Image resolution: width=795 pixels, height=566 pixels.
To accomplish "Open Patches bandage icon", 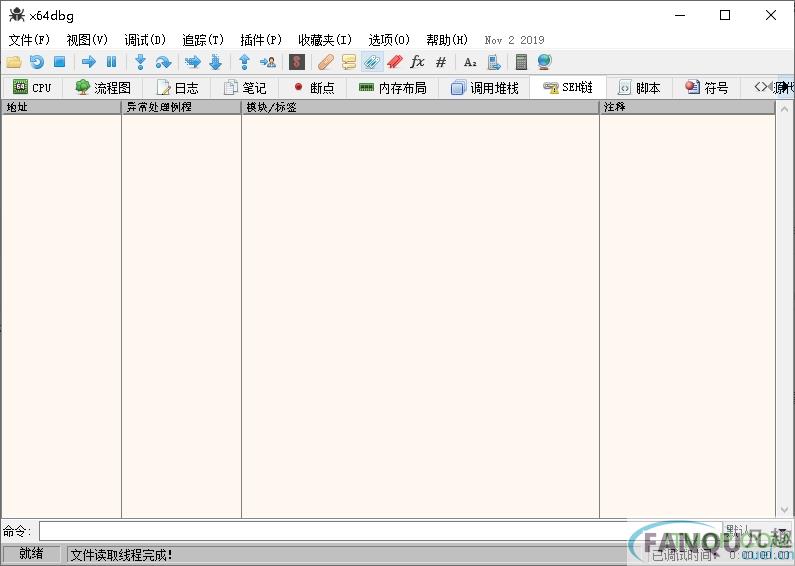I will pyautogui.click(x=326, y=62).
